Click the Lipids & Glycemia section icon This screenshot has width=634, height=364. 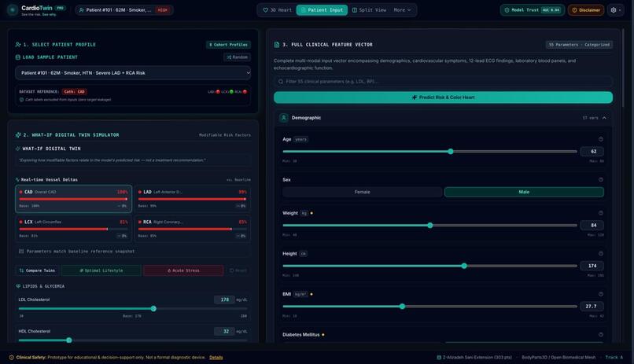(18, 286)
